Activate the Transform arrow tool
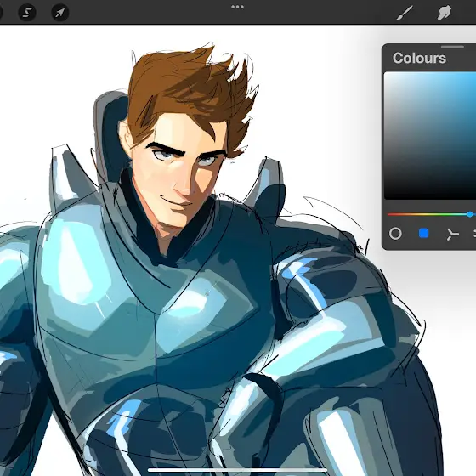The width and height of the screenshot is (476, 476). coord(60,13)
